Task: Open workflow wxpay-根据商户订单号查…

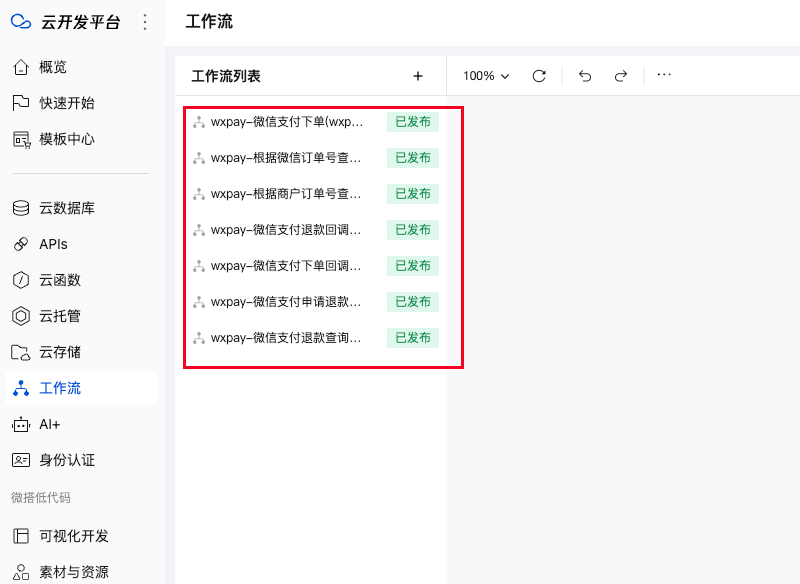Action: pyautogui.click(x=286, y=194)
